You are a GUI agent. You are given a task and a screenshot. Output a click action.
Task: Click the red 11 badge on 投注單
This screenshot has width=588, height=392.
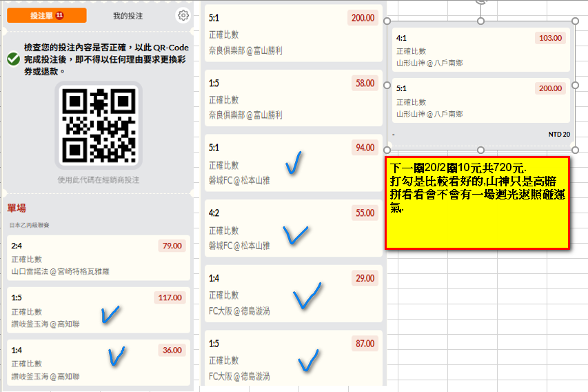tap(60, 15)
